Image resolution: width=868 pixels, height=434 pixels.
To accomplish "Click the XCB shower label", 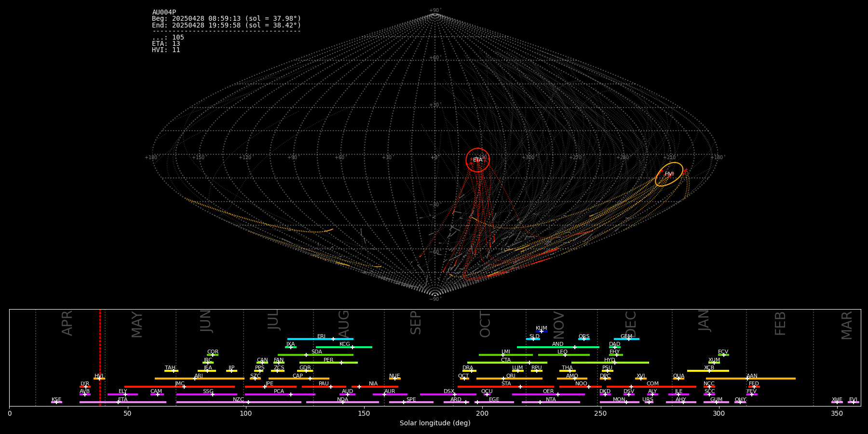I will tap(709, 368).
